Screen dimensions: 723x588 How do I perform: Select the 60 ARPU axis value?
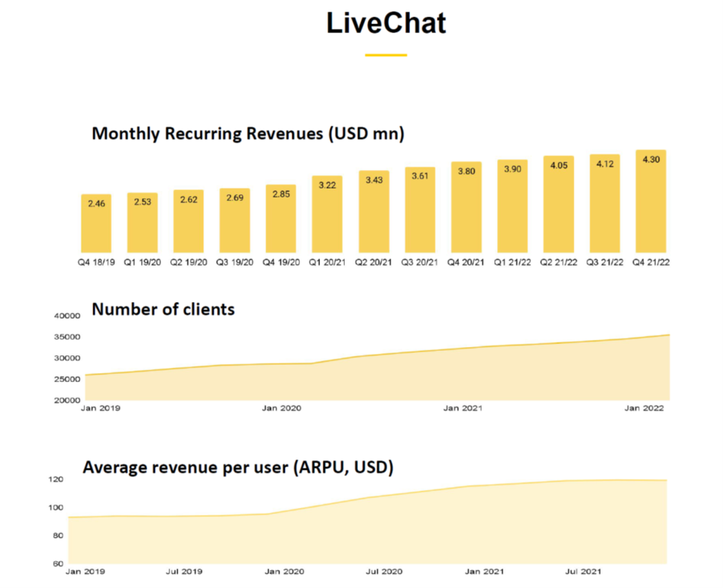58,564
